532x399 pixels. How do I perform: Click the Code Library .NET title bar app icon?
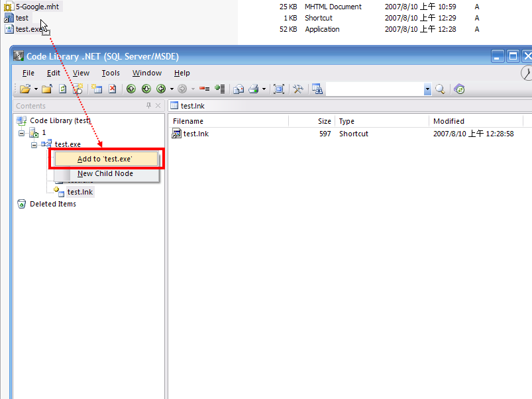coord(19,56)
